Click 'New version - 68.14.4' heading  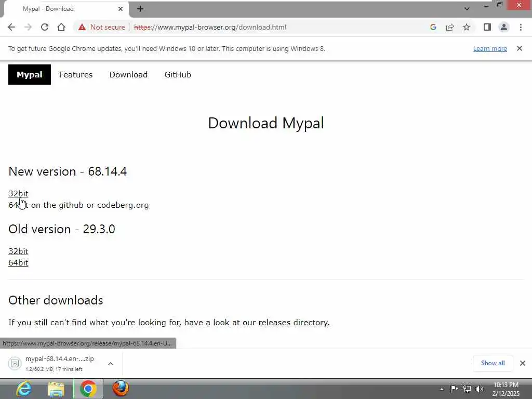[68, 171]
